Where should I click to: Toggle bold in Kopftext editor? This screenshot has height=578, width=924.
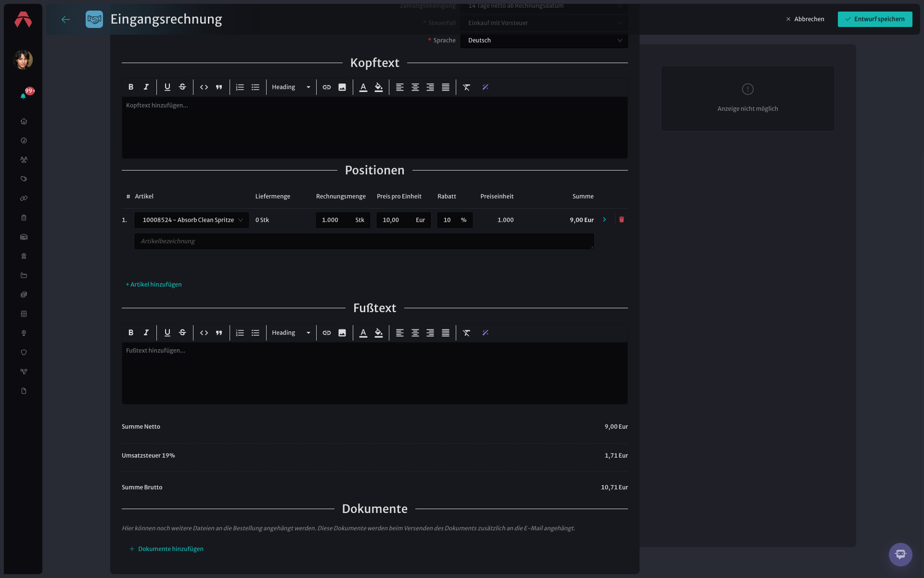click(131, 87)
